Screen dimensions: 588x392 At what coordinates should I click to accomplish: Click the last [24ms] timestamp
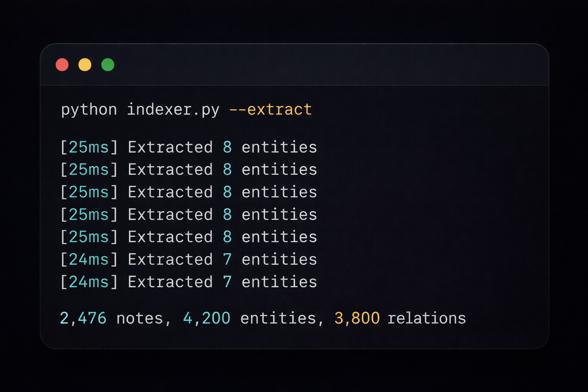88,281
